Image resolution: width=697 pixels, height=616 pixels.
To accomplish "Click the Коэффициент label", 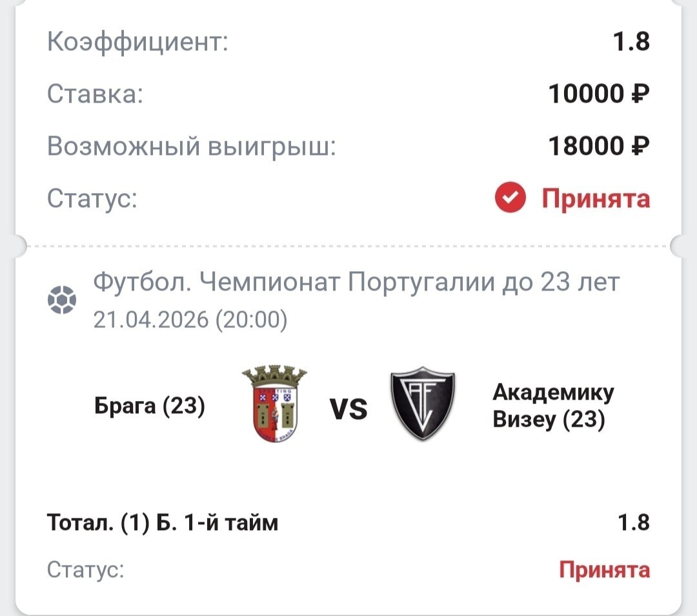I will (x=138, y=43).
